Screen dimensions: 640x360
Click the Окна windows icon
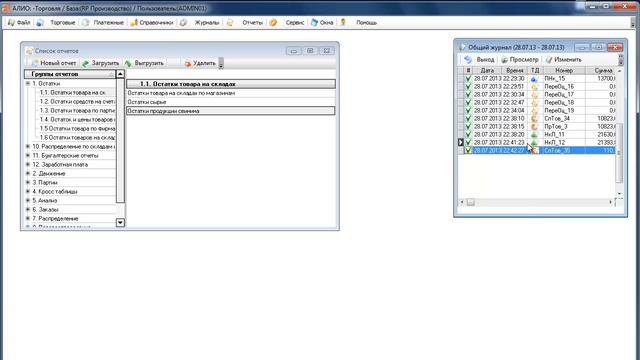tap(314, 22)
